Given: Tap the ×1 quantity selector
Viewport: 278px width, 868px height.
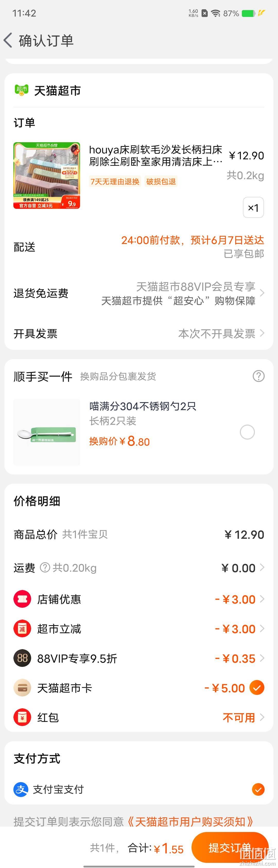Looking at the screenshot, I should (253, 208).
